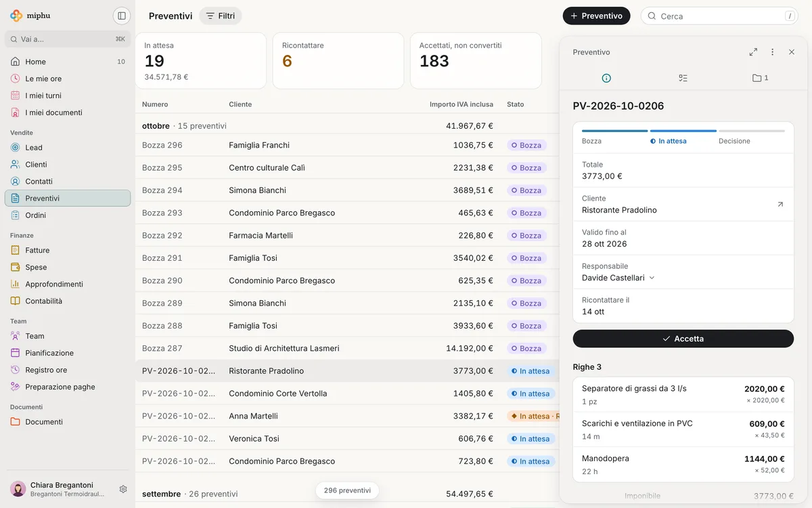The width and height of the screenshot is (812, 508).
Task: Open the Ordini section
Action: coord(68,215)
